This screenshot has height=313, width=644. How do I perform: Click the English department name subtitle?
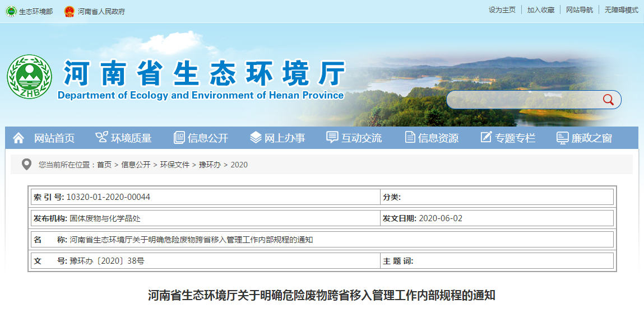(201, 96)
